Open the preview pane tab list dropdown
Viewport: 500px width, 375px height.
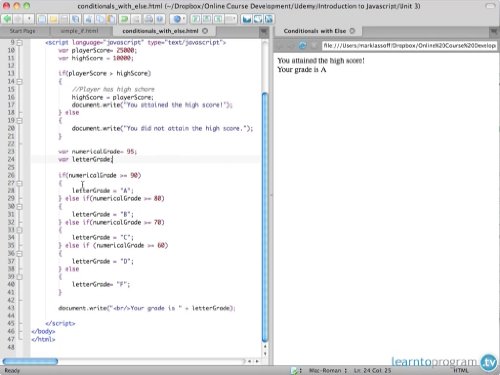pos(493,32)
